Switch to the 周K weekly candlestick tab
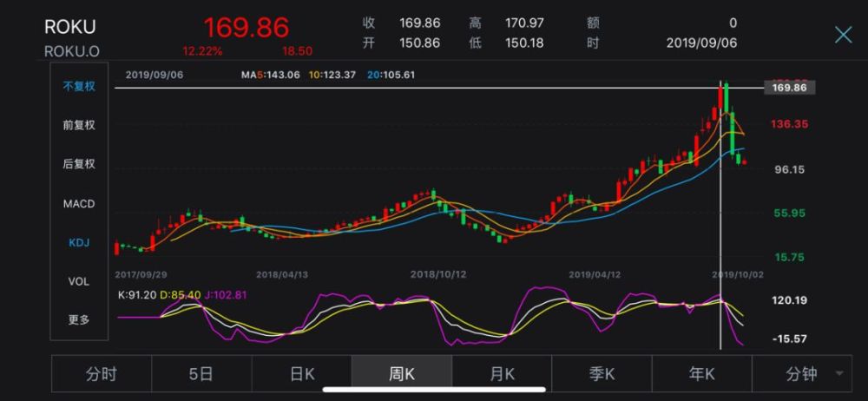The image size is (868, 401). pos(402,374)
